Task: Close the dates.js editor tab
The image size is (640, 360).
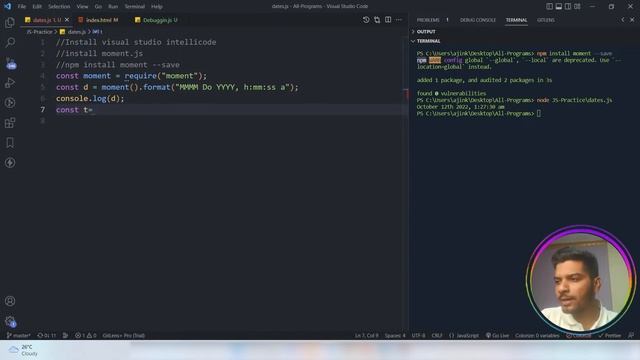Action: tap(67, 20)
